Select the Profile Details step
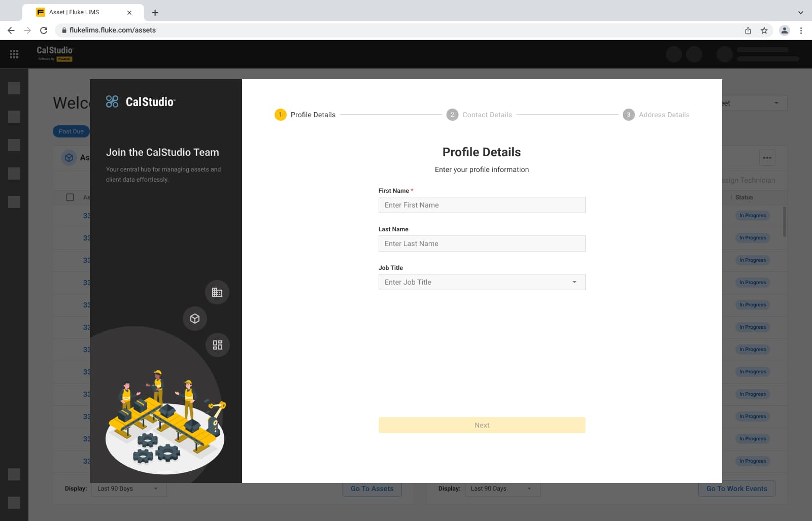This screenshot has width=812, height=521. pyautogui.click(x=305, y=115)
